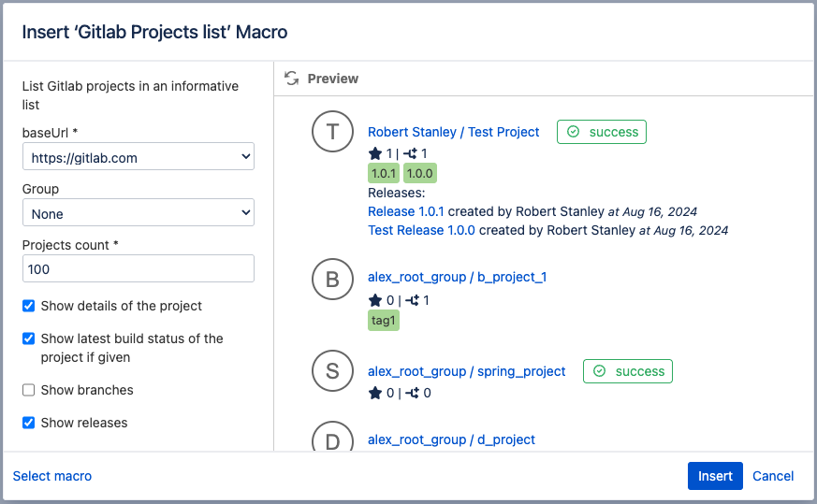Click the fork icon under b_project_1

[x=411, y=300]
